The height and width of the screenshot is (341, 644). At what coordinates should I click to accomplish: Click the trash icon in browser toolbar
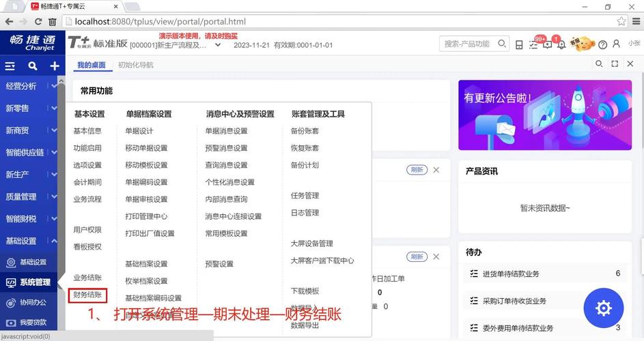coord(52,22)
